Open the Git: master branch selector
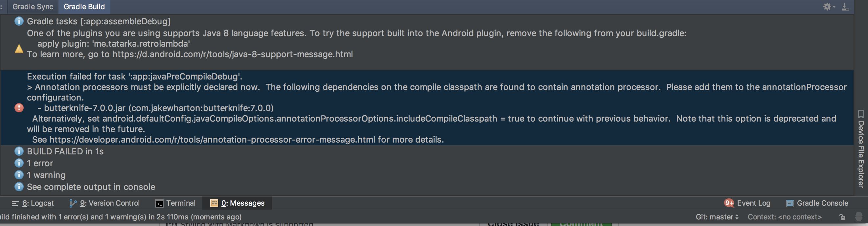The width and height of the screenshot is (868, 226). click(x=715, y=217)
